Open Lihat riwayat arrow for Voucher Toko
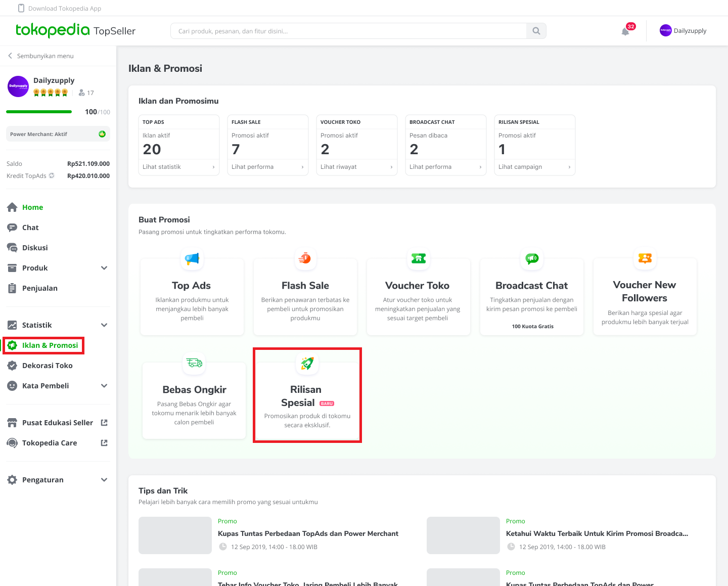 pyautogui.click(x=391, y=167)
